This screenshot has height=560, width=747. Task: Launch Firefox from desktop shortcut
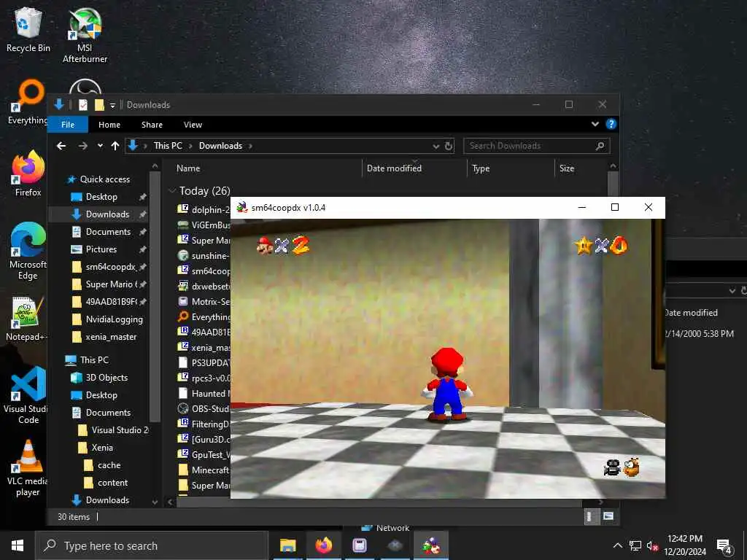(x=28, y=174)
